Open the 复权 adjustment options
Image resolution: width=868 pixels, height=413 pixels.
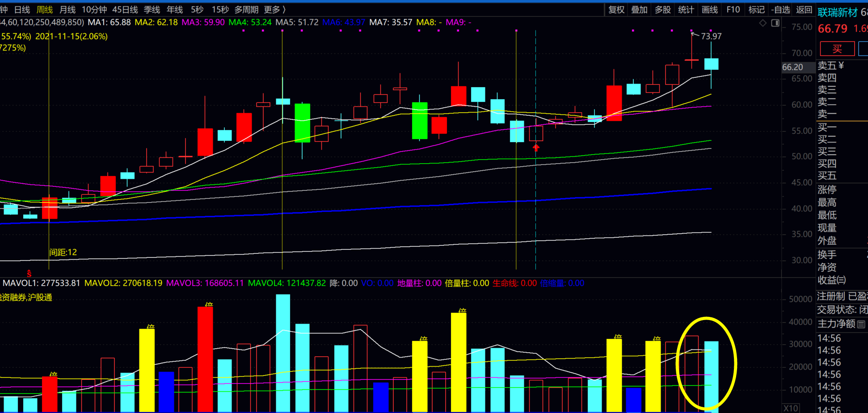pyautogui.click(x=616, y=10)
